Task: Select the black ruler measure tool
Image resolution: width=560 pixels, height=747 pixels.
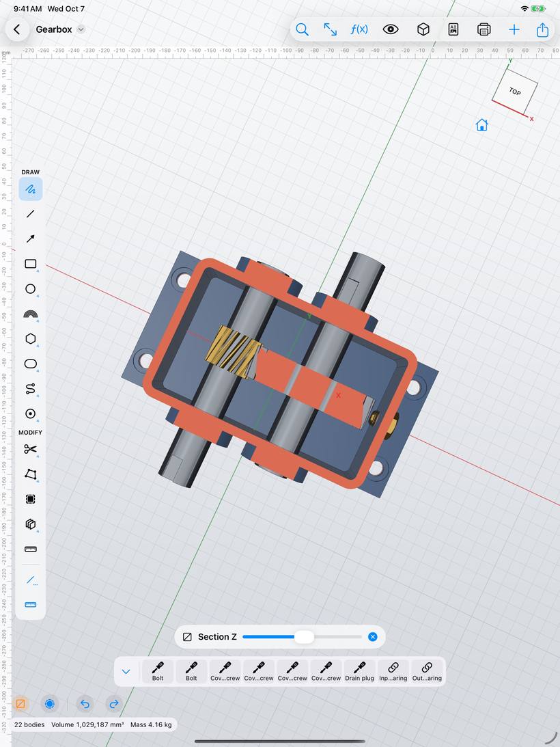Action: tap(31, 549)
